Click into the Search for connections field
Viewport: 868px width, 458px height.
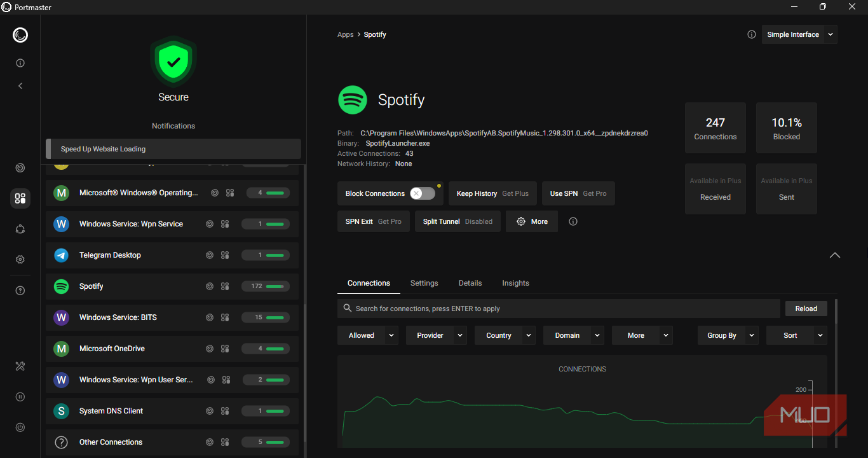tap(559, 309)
